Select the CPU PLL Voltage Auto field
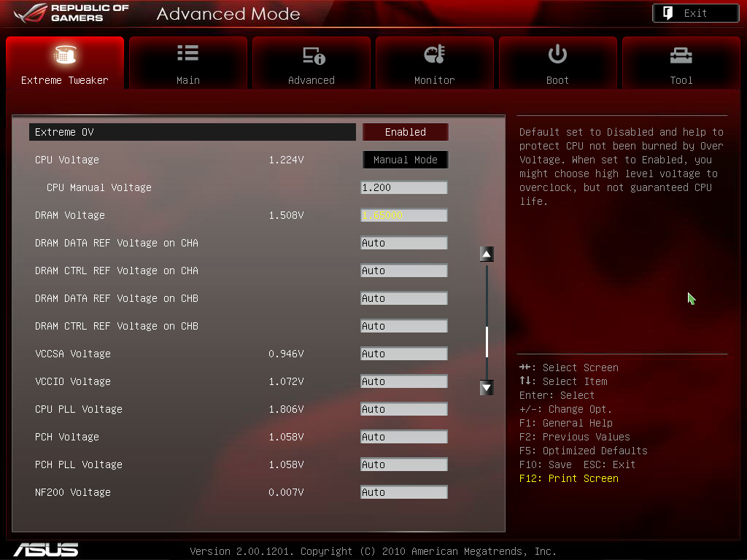Image resolution: width=747 pixels, height=560 pixels. coord(403,409)
